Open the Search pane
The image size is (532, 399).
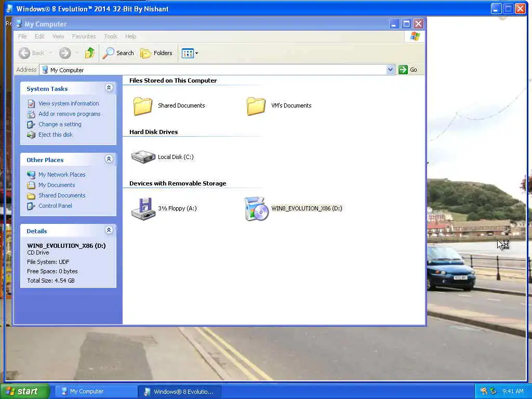[x=118, y=53]
